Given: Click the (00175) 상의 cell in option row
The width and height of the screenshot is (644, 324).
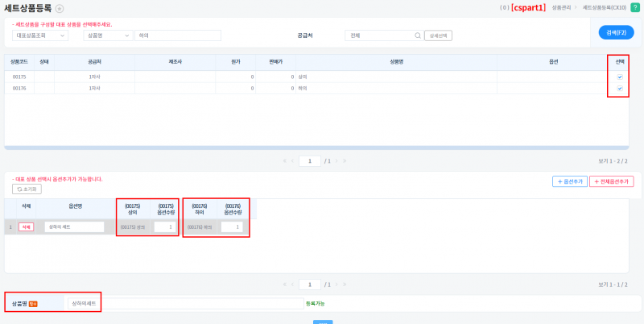Looking at the screenshot, I should click(x=133, y=227).
